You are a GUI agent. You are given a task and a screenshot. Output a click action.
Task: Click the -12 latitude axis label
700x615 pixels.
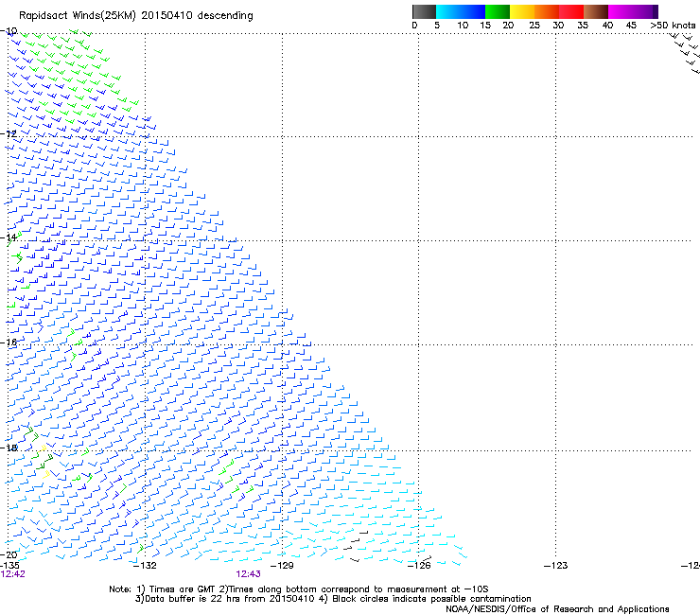click(9, 133)
